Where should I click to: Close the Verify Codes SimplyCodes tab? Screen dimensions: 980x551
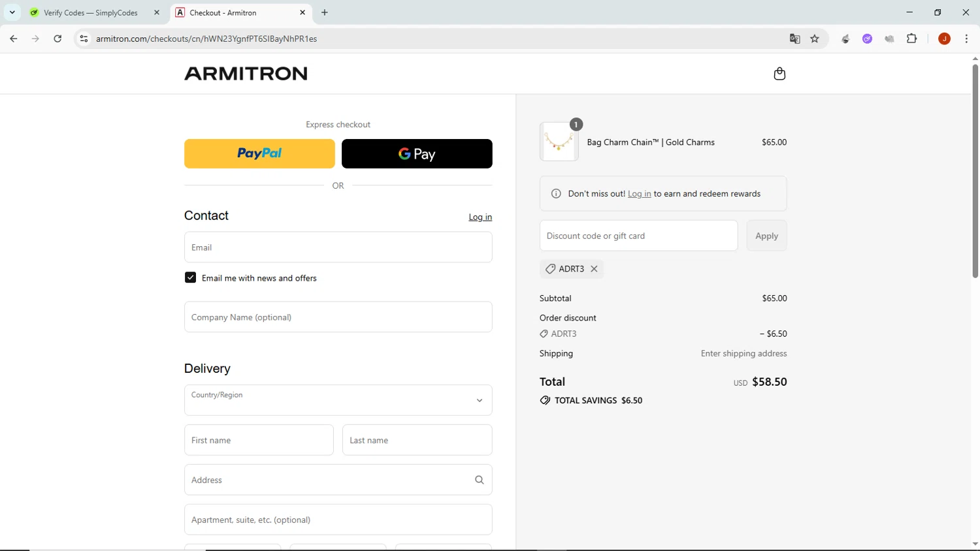click(157, 12)
